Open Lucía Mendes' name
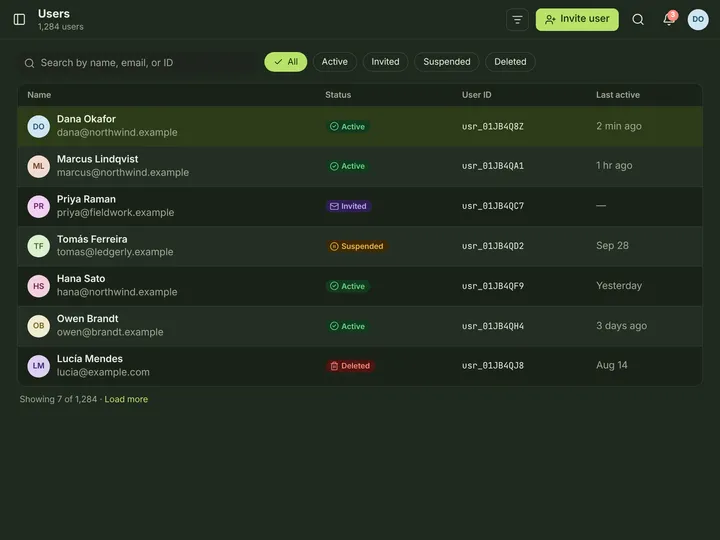The image size is (720, 540). (x=90, y=359)
